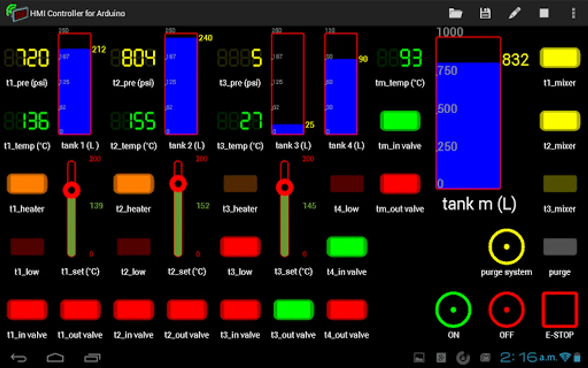Open the overflow menu (three dots)

[x=573, y=13]
